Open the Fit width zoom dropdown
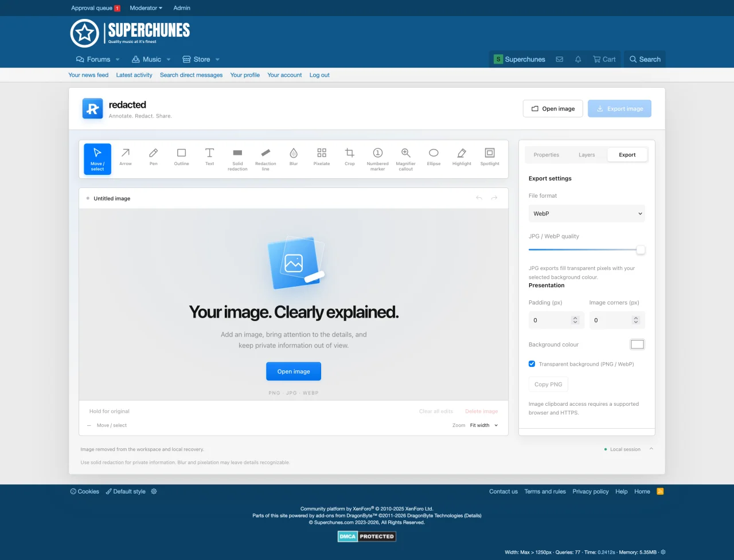This screenshot has width=734, height=560. [x=484, y=425]
